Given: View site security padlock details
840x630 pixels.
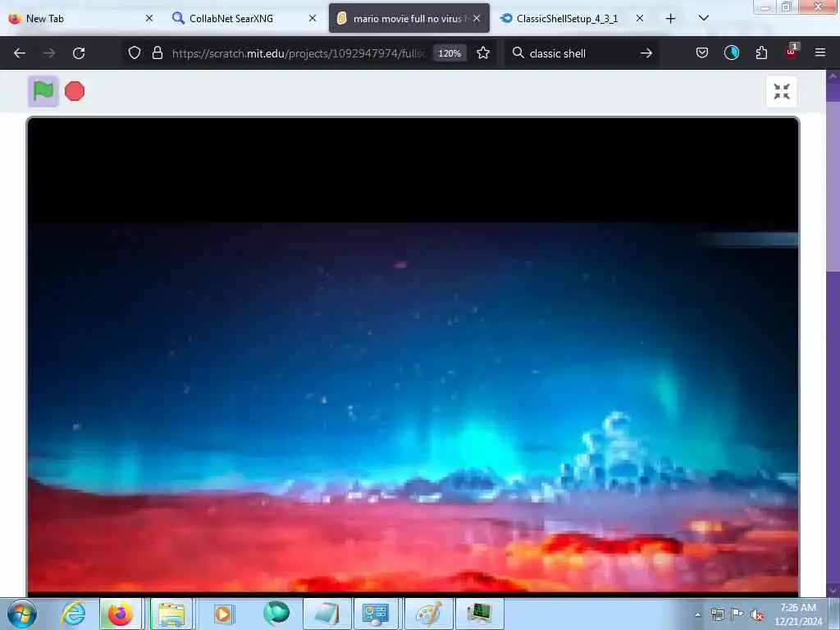Looking at the screenshot, I should coord(157,53).
